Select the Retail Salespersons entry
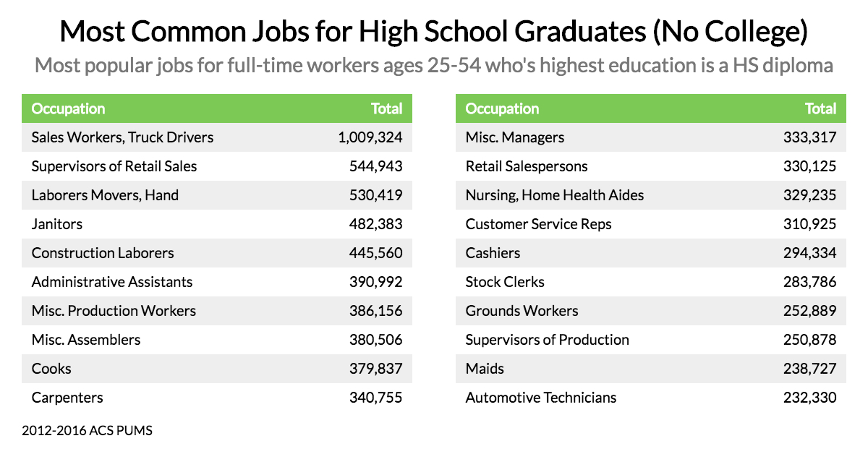 coord(527,166)
